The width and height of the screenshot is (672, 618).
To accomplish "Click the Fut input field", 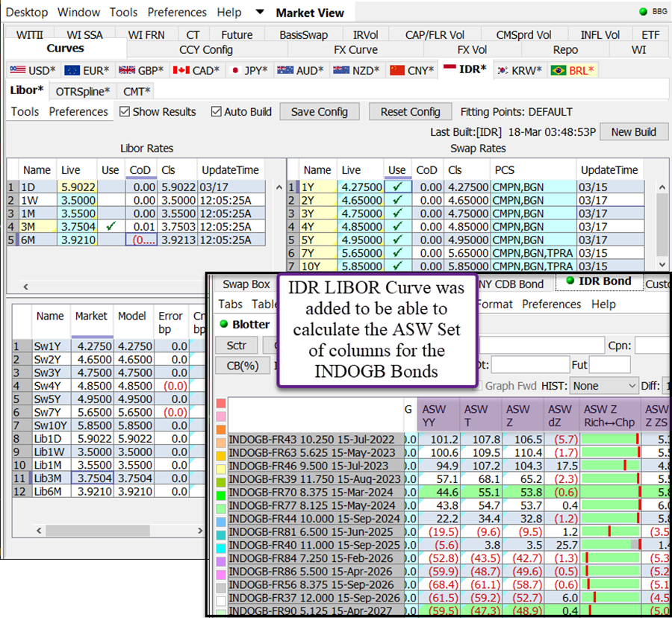I will pos(609,365).
